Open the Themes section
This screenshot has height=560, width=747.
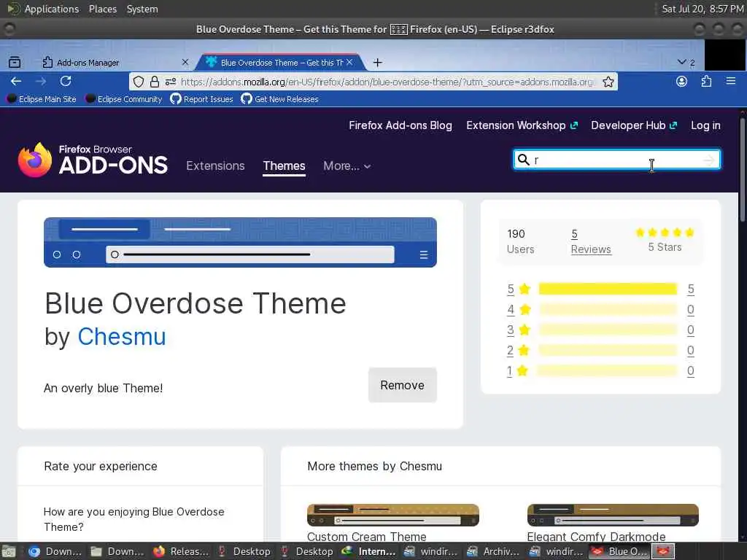pyautogui.click(x=284, y=166)
